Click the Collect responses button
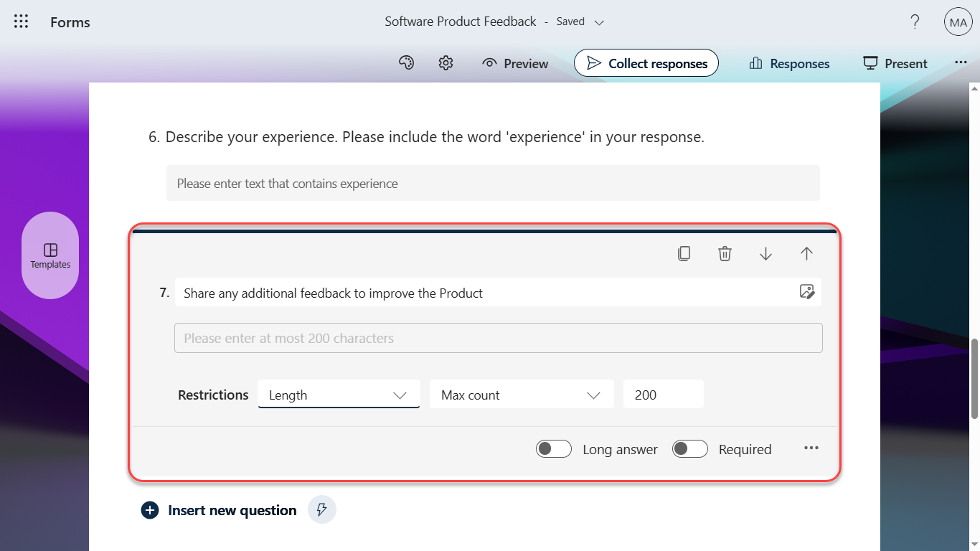This screenshot has width=980, height=551. pyautogui.click(x=646, y=63)
